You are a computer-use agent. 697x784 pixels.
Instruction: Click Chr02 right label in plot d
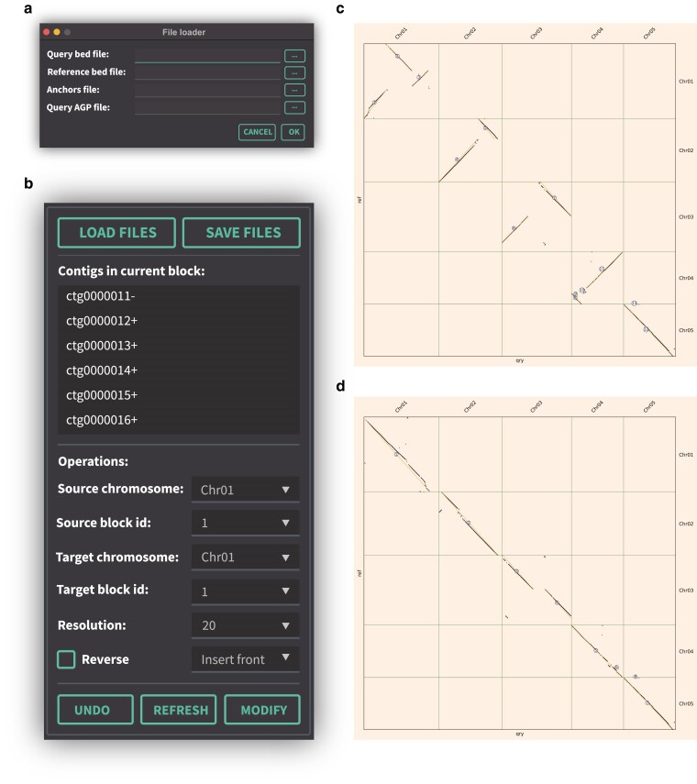click(686, 524)
